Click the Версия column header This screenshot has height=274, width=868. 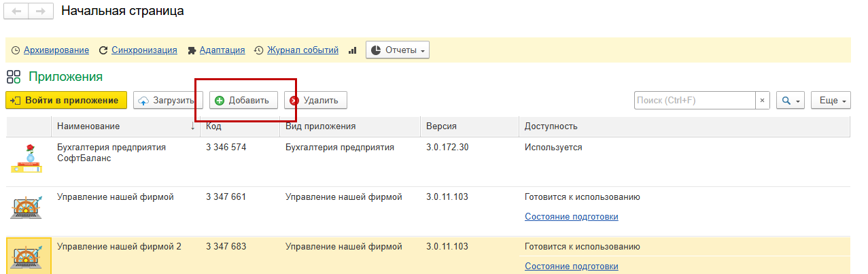point(469,126)
